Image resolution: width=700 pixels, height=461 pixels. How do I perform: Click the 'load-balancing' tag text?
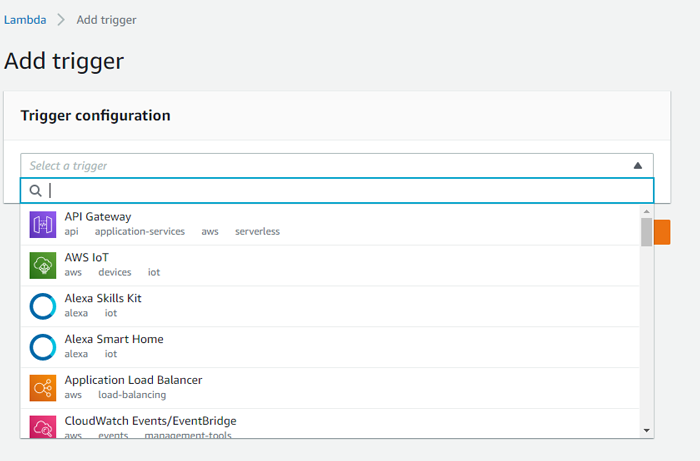132,395
